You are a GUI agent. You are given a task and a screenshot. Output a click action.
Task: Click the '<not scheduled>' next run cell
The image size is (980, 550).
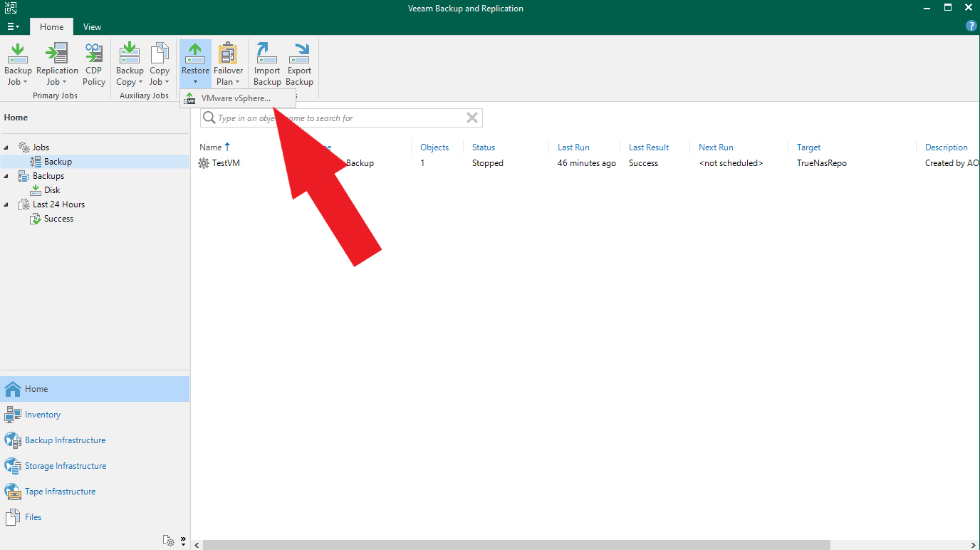pos(731,163)
